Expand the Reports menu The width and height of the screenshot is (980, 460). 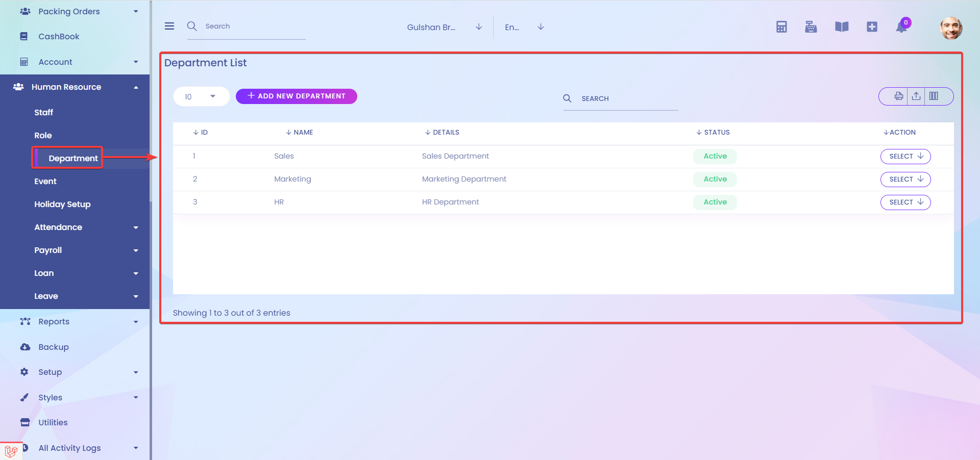136,322
